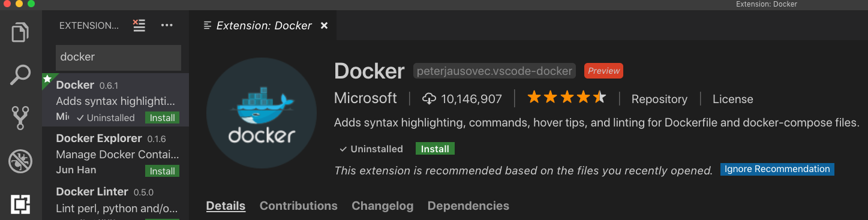Image resolution: width=868 pixels, height=220 pixels.
Task: Open the Explorer files icon
Action: 20,32
